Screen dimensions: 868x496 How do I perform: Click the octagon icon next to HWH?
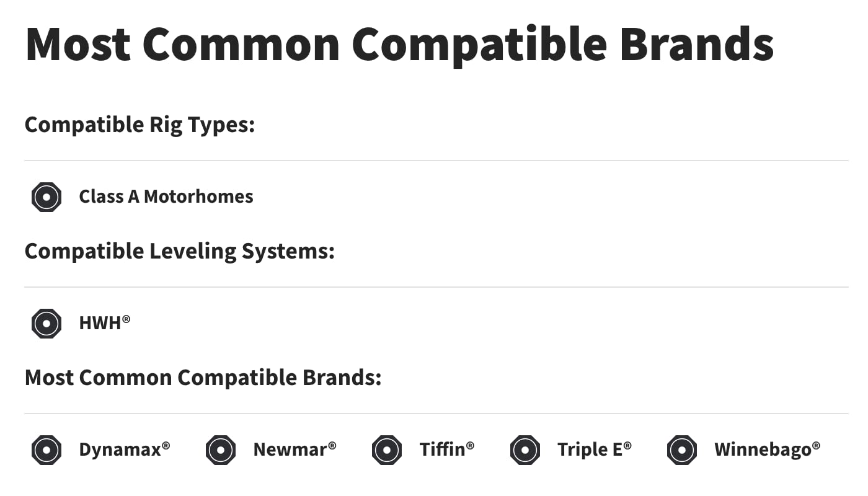pos(46,324)
